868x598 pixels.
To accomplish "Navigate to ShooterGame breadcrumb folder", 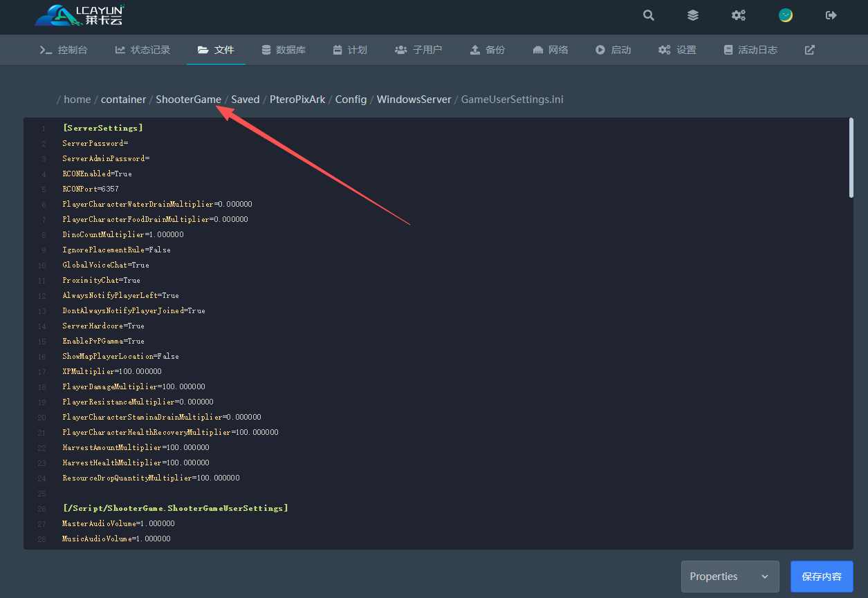I will tap(188, 100).
